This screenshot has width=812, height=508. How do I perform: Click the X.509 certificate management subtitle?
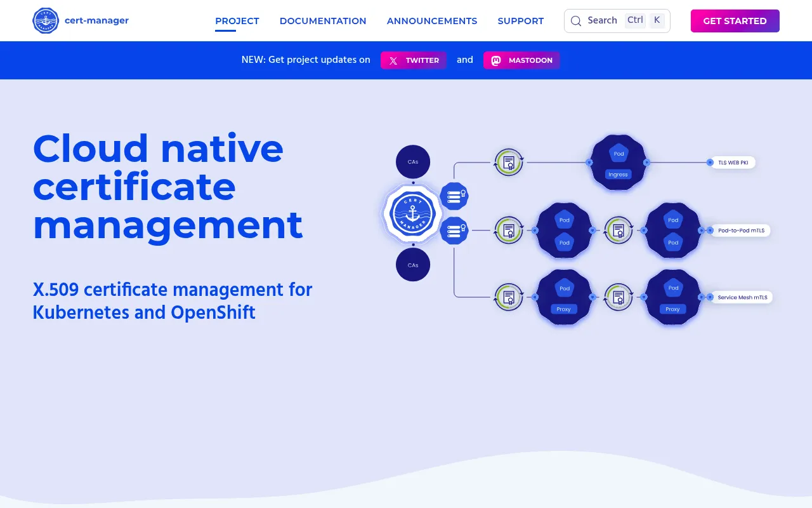click(x=173, y=301)
